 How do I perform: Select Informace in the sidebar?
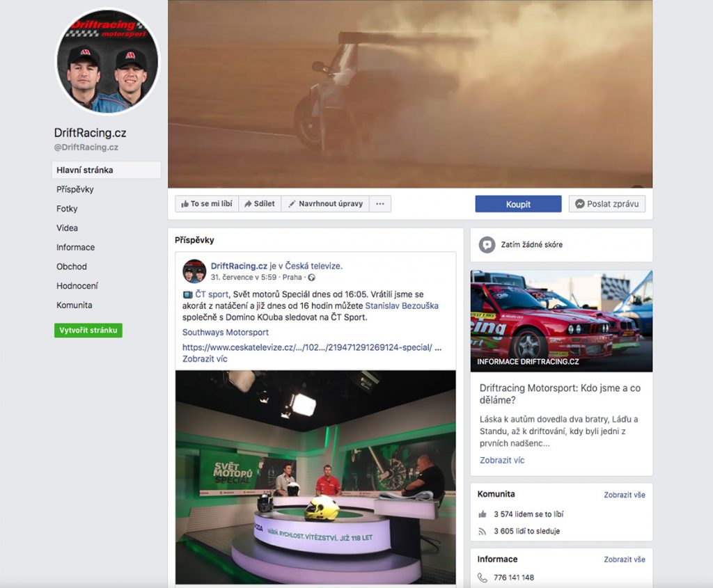coord(75,247)
